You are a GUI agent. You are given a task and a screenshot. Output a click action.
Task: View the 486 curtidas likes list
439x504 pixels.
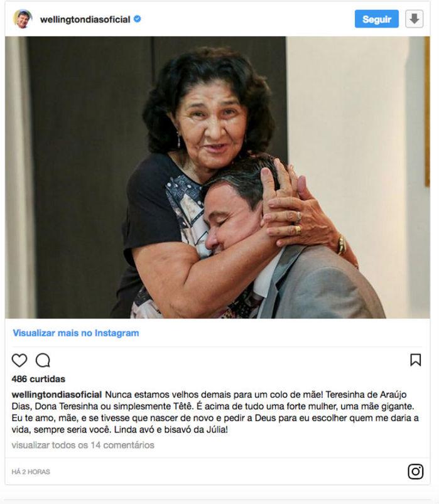click(x=38, y=379)
